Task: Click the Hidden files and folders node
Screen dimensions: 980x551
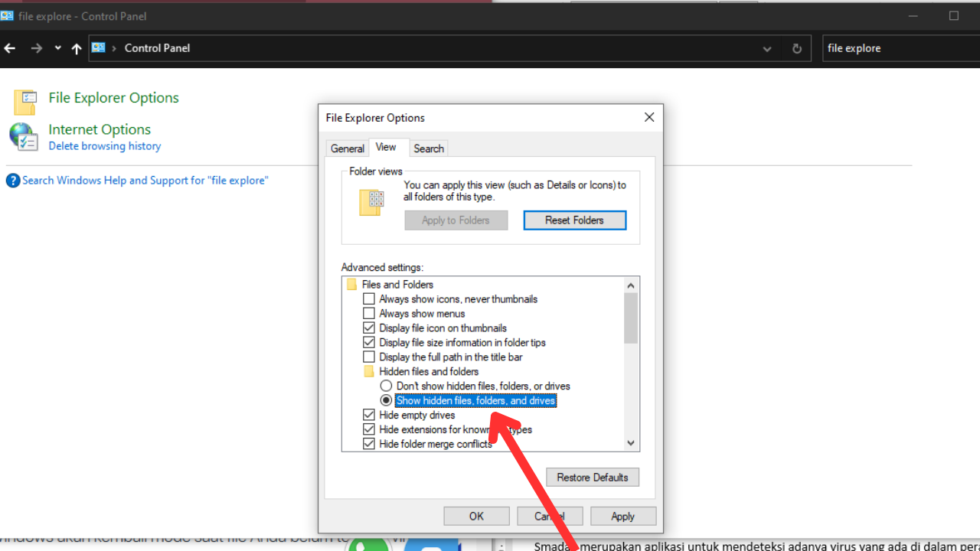Action: tap(421, 372)
